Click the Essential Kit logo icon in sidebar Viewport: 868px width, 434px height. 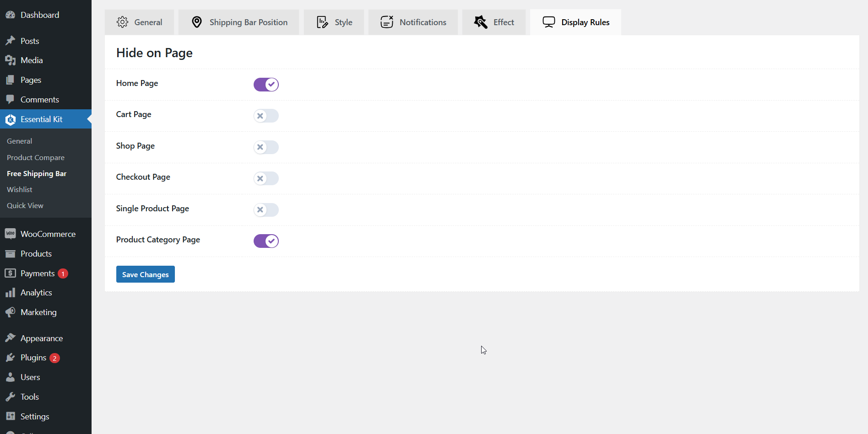pyautogui.click(x=11, y=119)
